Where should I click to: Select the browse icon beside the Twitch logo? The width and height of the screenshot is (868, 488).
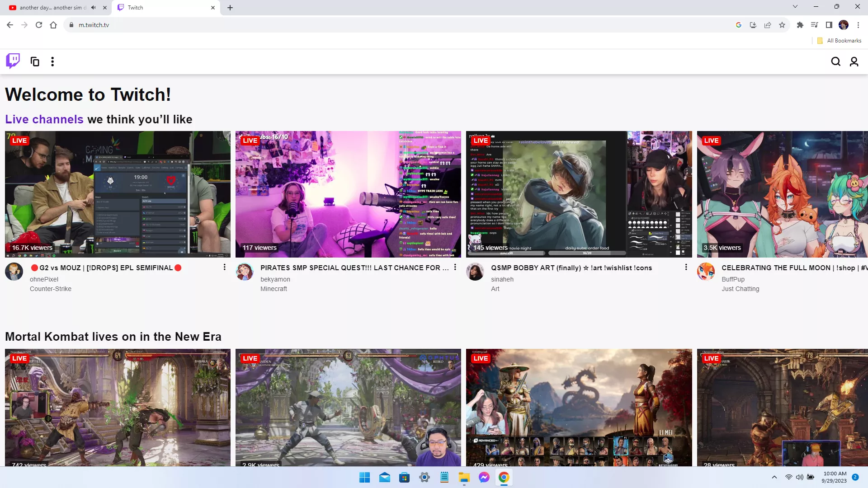[34, 61]
